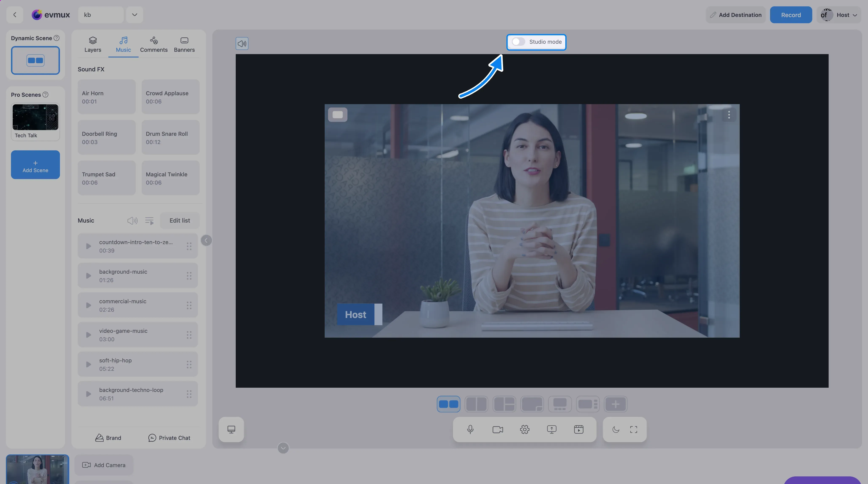Start recording with the Record button

(791, 15)
